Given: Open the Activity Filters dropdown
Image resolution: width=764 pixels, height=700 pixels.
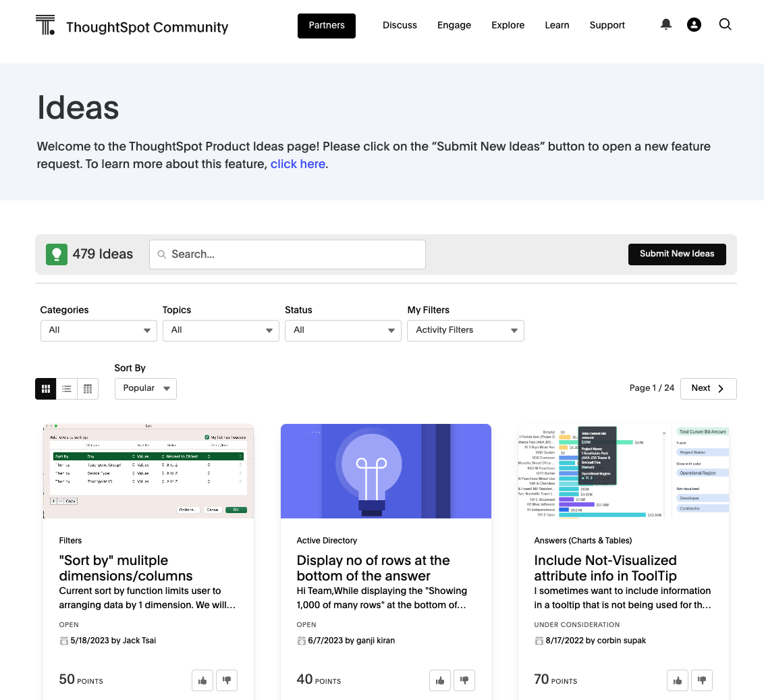Looking at the screenshot, I should (466, 331).
